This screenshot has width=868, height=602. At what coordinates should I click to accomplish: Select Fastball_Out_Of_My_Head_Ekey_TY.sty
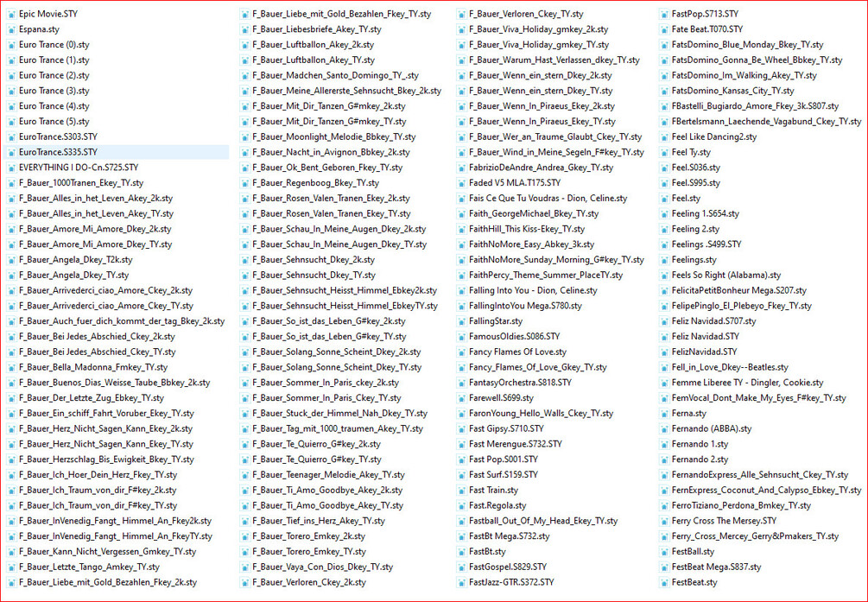pos(543,521)
